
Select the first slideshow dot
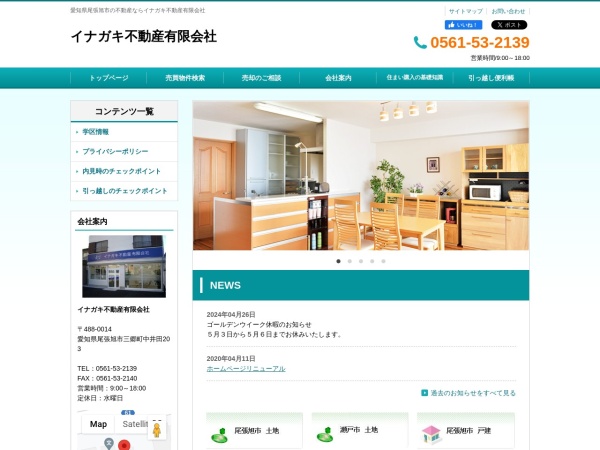pos(338,261)
